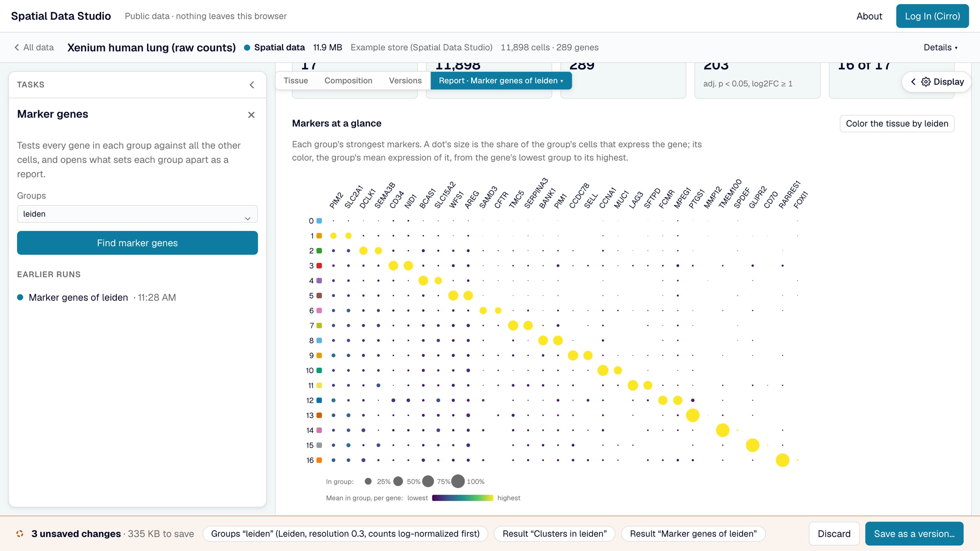Click the 100% legend size circle
Image resolution: width=980 pixels, height=551 pixels.
[x=458, y=481]
